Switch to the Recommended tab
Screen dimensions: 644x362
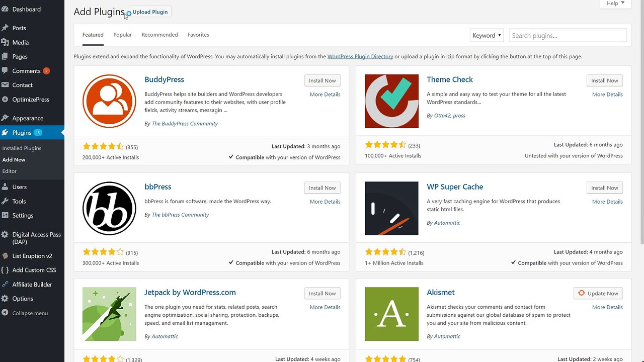159,35
